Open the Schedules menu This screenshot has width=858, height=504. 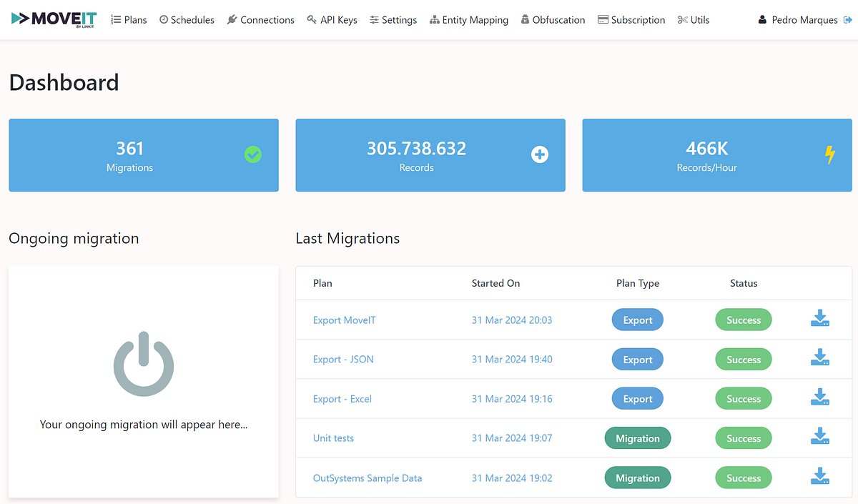(187, 20)
